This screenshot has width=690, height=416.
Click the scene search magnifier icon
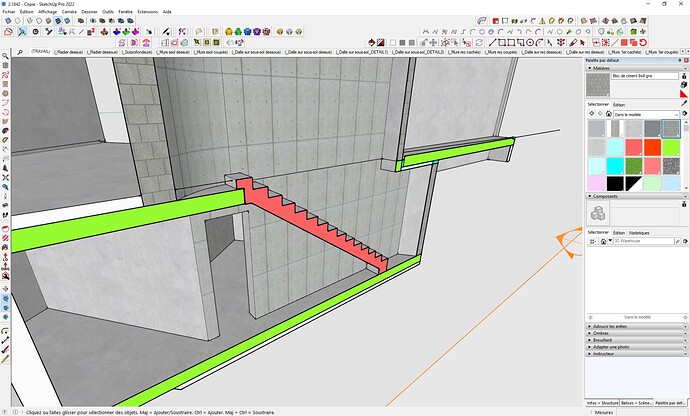click(20, 52)
